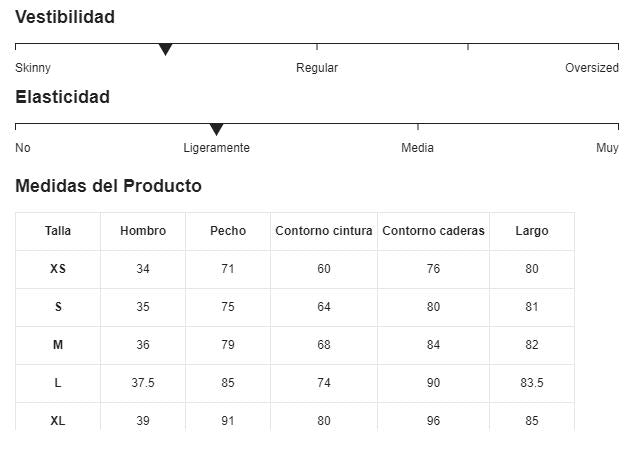Viewport: 628px width, 452px height.
Task: Click the Medidas del Producto heading
Action: (x=108, y=186)
